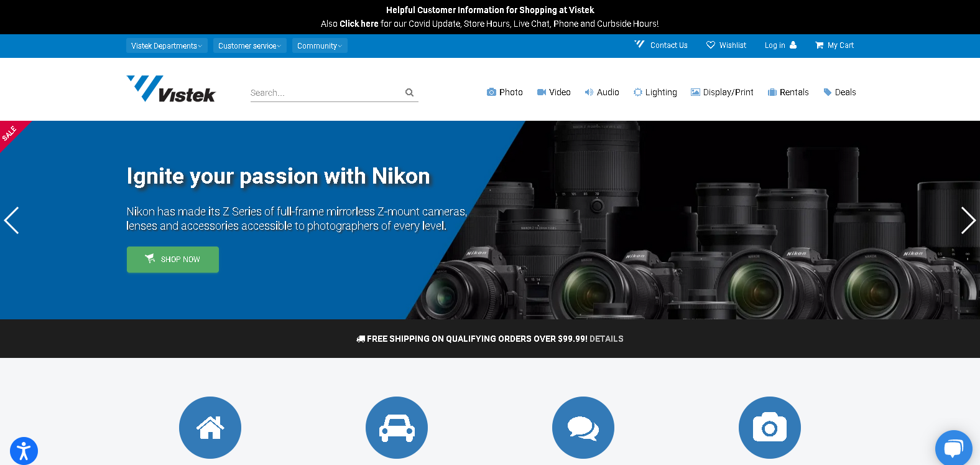Screen dimensions: 980x465
Task: Open free shipping DETAILS link
Action: [x=606, y=339]
